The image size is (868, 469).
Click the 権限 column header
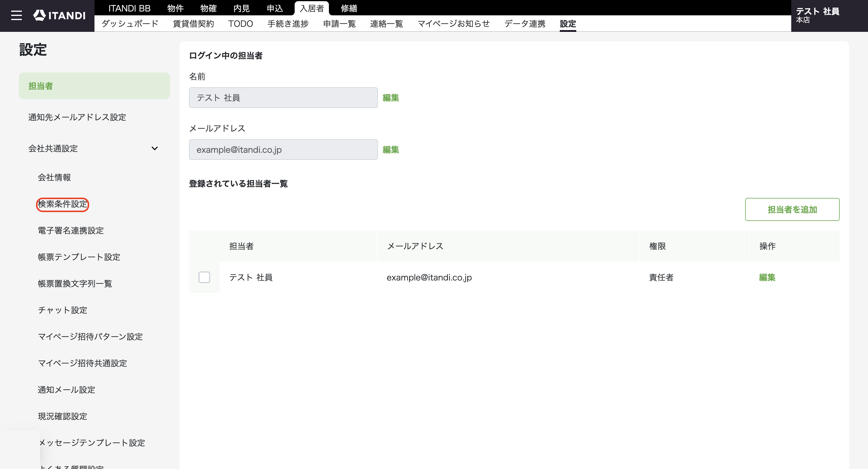[657, 246]
